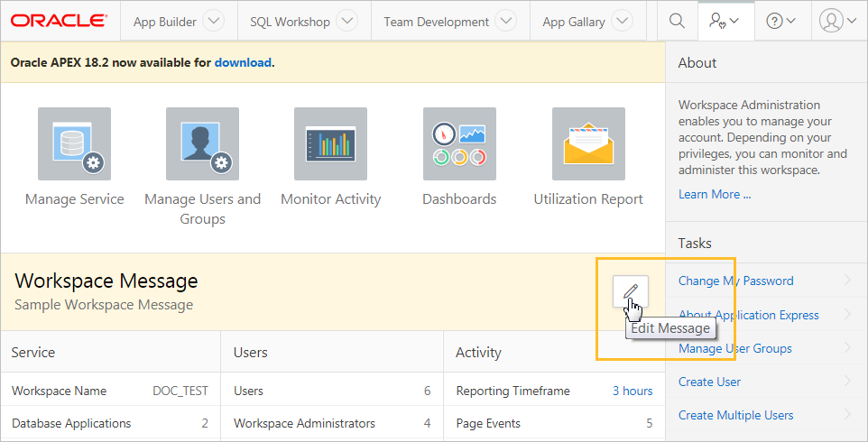Viewport: 868px width, 442px height.
Task: Open the Monitor Activity chart icon
Action: 330,143
